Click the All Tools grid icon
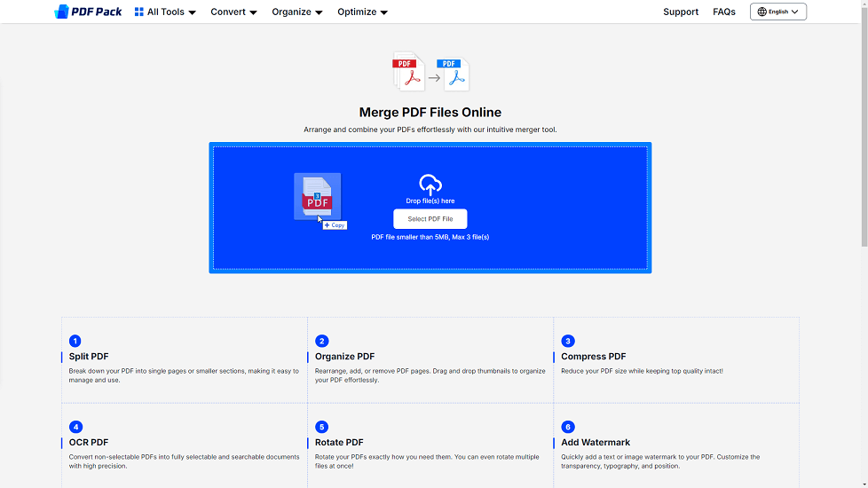The image size is (868, 488). pyautogui.click(x=139, y=12)
